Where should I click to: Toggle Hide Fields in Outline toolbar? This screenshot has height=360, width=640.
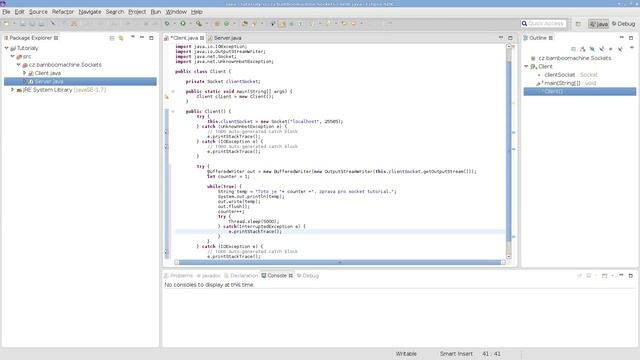tap(592, 49)
